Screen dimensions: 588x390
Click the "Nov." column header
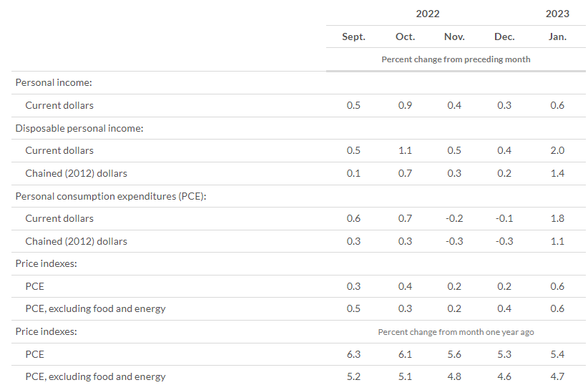pos(454,36)
